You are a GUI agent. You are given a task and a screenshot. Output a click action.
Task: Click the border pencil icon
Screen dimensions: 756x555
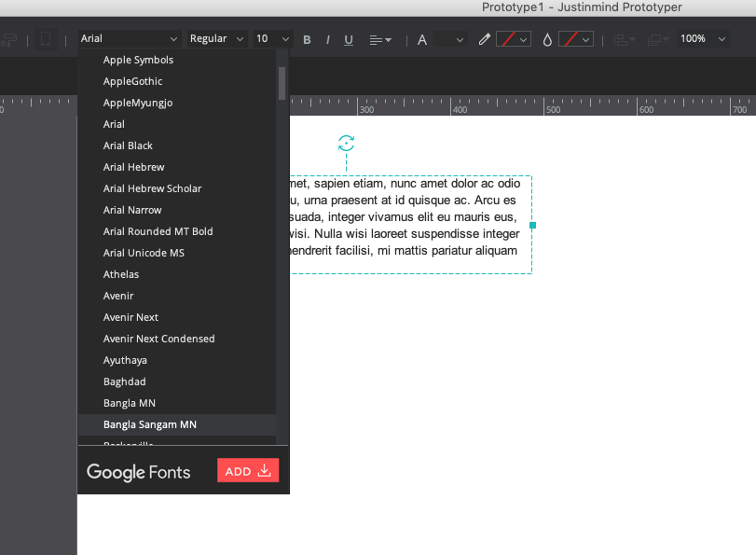(484, 39)
